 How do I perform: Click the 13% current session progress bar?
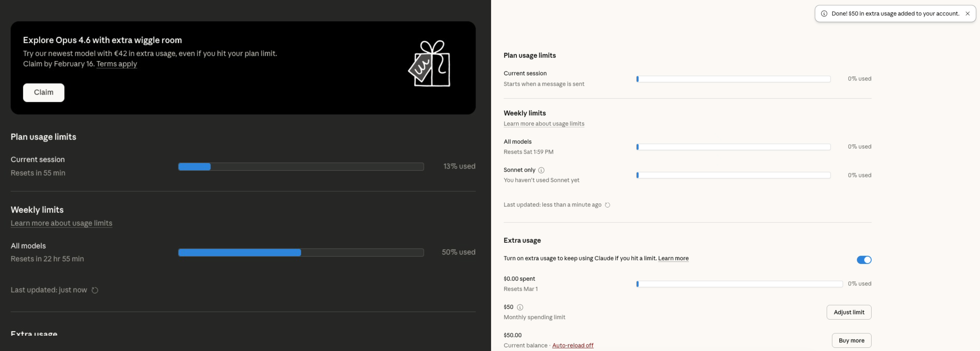coord(300,167)
